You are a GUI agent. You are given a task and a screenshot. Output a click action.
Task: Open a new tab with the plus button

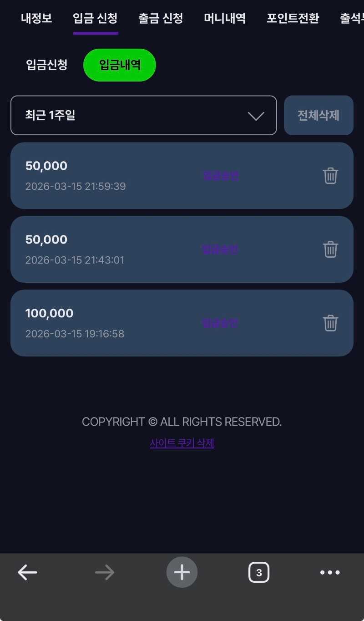(x=182, y=572)
